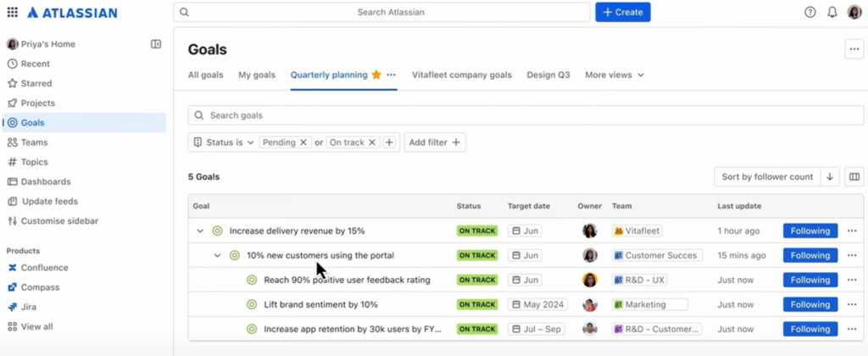Switch to the My goals tab
Image resolution: width=868 pixels, height=356 pixels.
256,75
